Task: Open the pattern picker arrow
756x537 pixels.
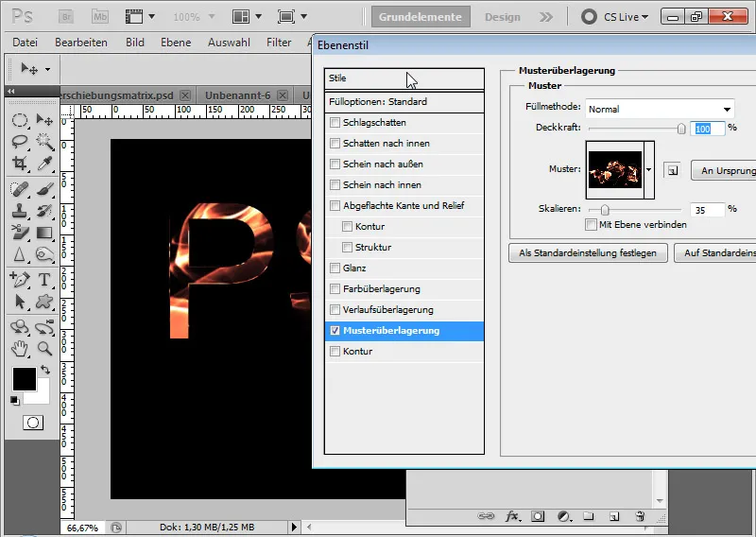Action: pos(649,170)
